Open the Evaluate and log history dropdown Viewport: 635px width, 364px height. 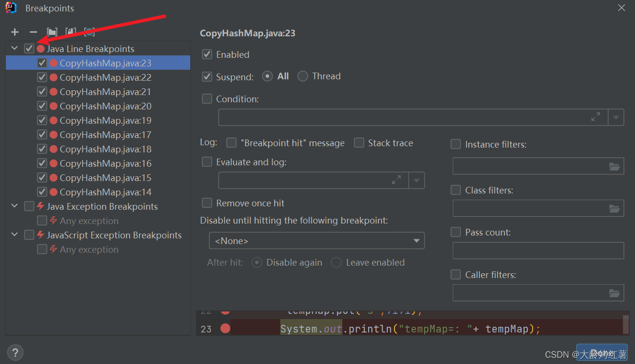pyautogui.click(x=416, y=181)
